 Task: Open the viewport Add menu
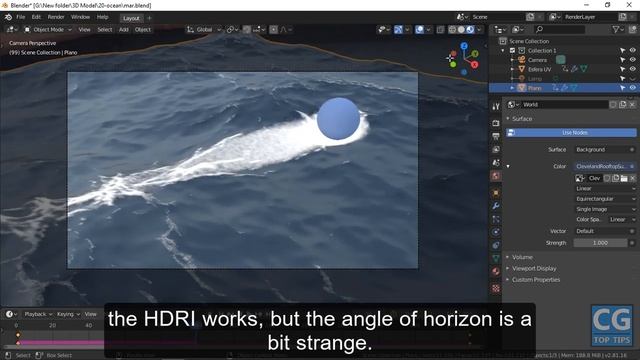click(124, 29)
